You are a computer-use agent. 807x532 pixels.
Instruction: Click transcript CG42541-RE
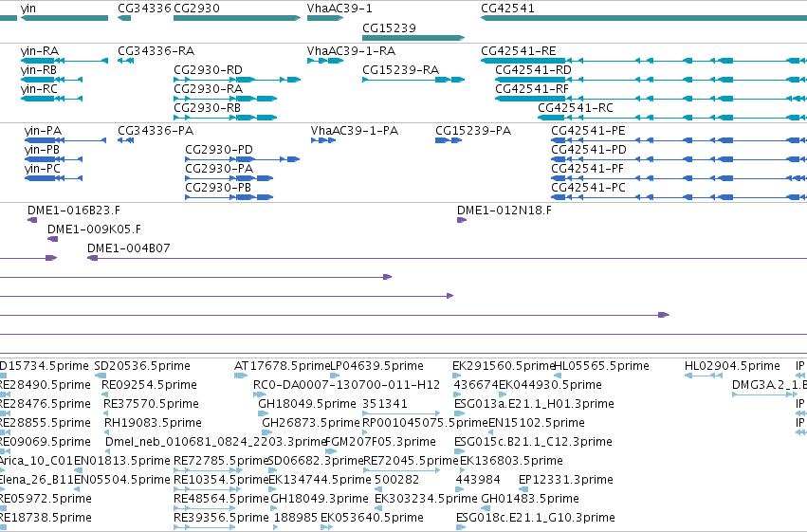pos(519,51)
